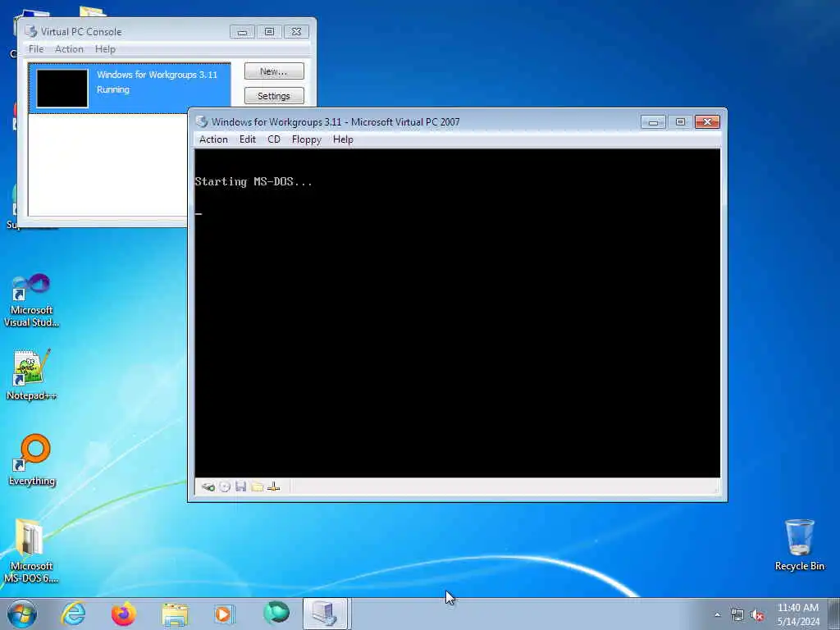The height and width of the screenshot is (630, 840).
Task: Click the green globe application icon in taskbar
Action: (276, 614)
